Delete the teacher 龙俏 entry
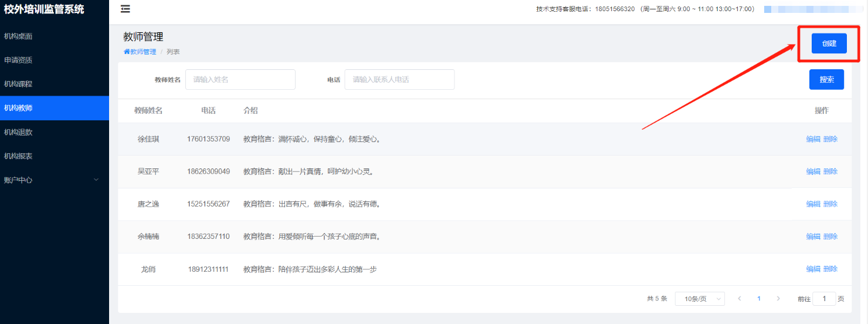The width and height of the screenshot is (868, 324). coord(830,269)
